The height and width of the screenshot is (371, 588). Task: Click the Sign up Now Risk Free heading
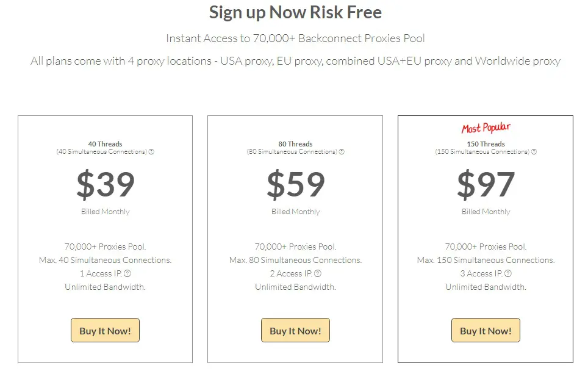pyautogui.click(x=295, y=12)
